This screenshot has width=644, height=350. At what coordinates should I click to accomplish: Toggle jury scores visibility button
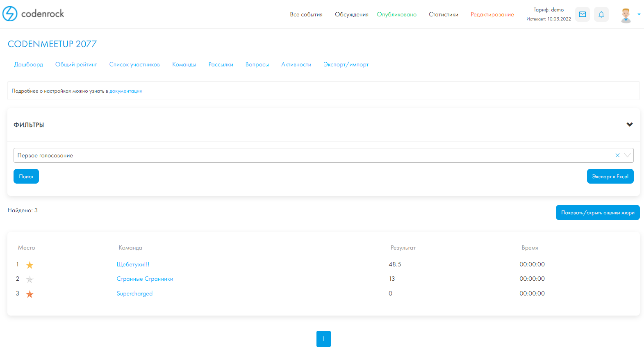pos(597,213)
